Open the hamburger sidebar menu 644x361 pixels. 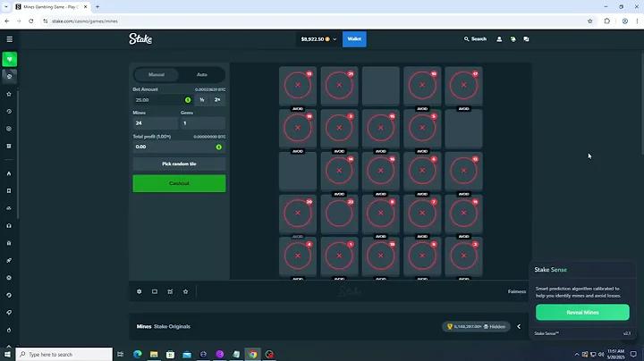click(x=10, y=39)
